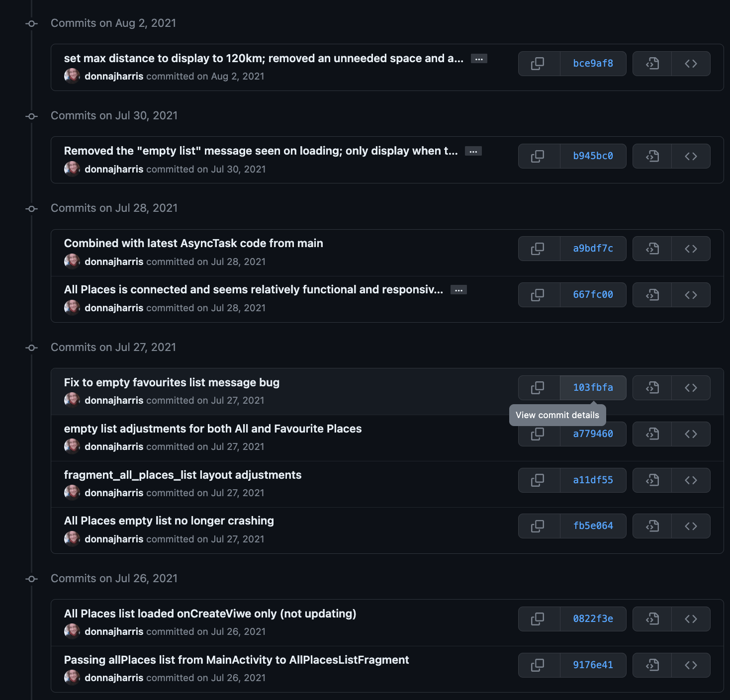Copy the full SHA for commit b945bc0

pyautogui.click(x=539, y=156)
